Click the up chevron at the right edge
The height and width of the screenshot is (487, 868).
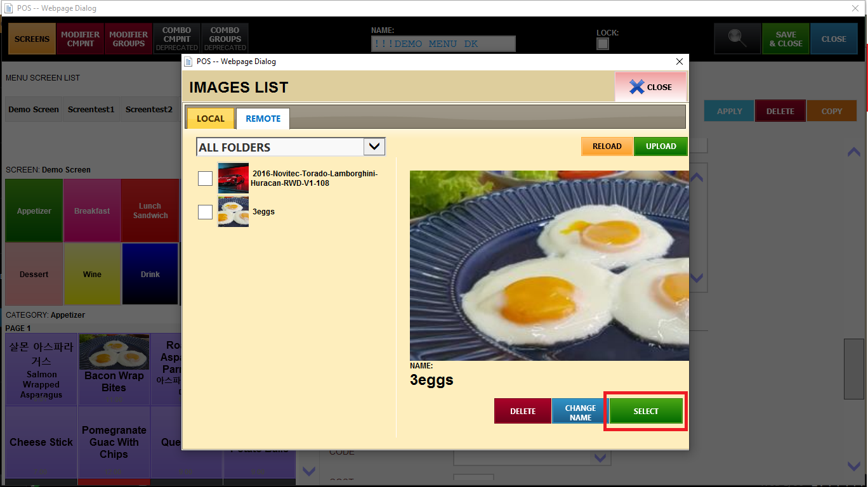pyautogui.click(x=854, y=152)
